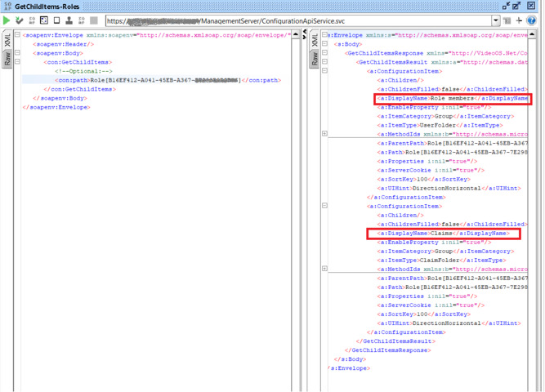Viewport: 545px width, 392px height.
Task: Click the person-shaped toolbar icon
Action: click(x=69, y=20)
